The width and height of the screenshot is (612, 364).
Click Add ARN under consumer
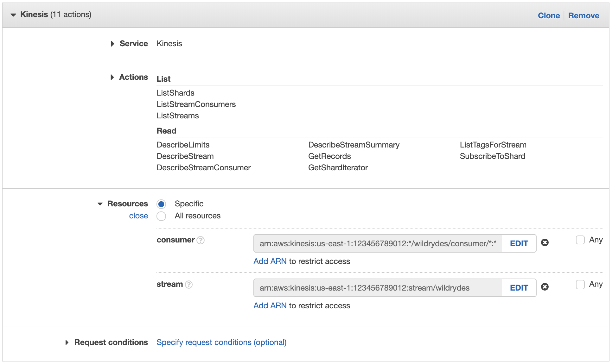point(270,261)
